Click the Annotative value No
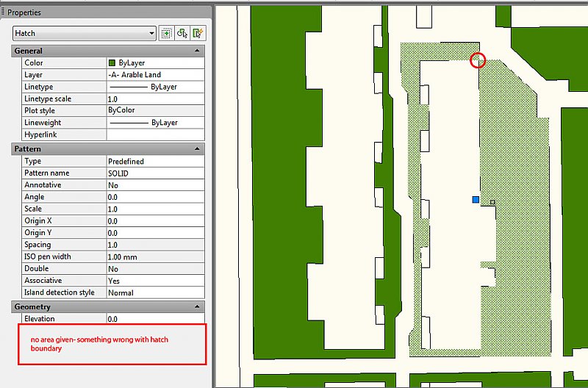Viewport: 588px width, 388px height. coord(156,185)
